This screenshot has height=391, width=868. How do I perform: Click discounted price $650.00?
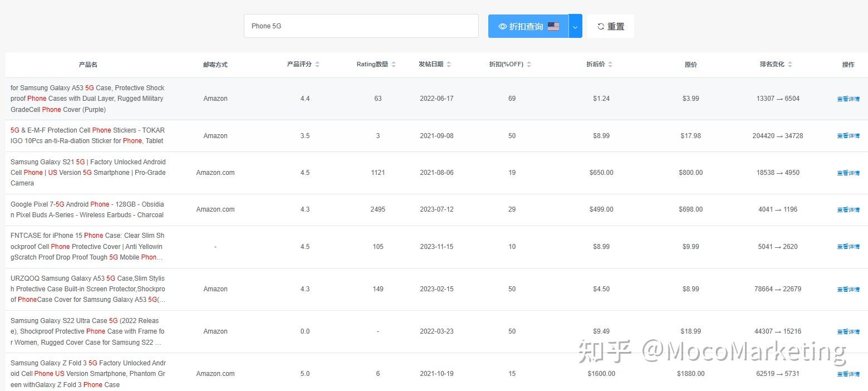[x=601, y=173]
